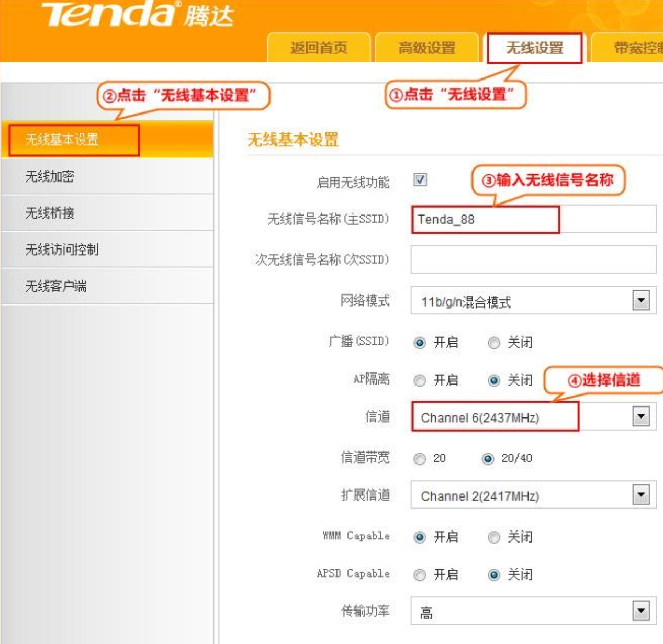Click the empty 次SSID input field

click(533, 259)
